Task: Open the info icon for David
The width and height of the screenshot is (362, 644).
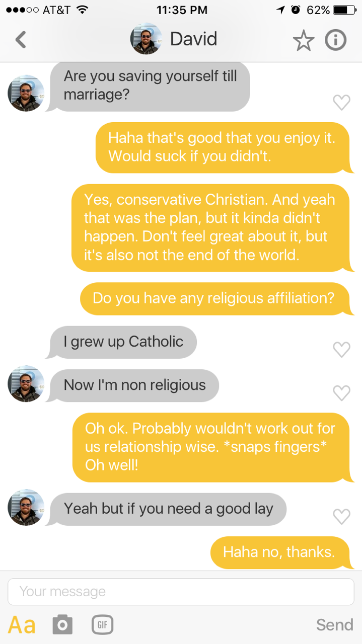Action: tap(335, 40)
